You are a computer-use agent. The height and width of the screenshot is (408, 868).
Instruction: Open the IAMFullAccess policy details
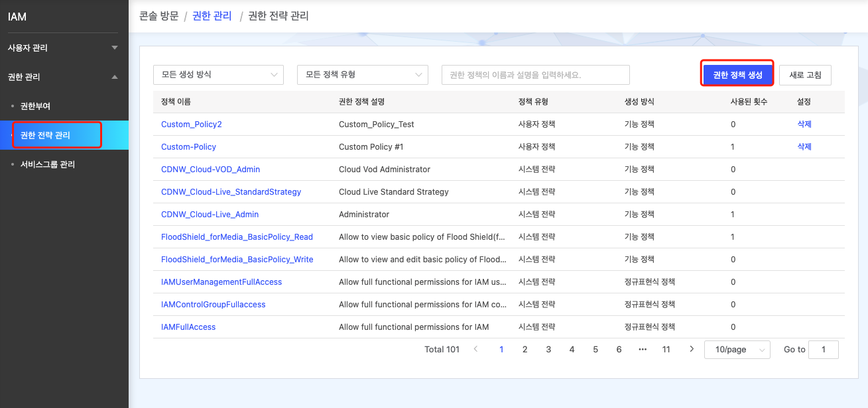tap(187, 327)
